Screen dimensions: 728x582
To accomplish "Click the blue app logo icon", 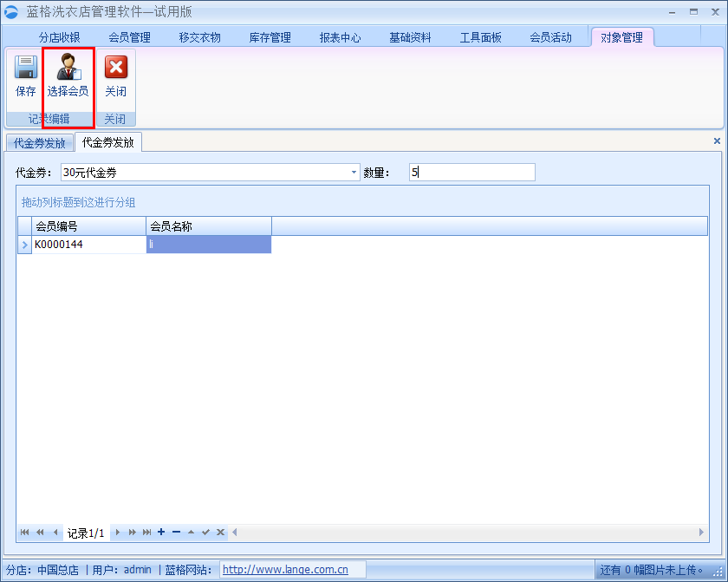I will (x=11, y=12).
